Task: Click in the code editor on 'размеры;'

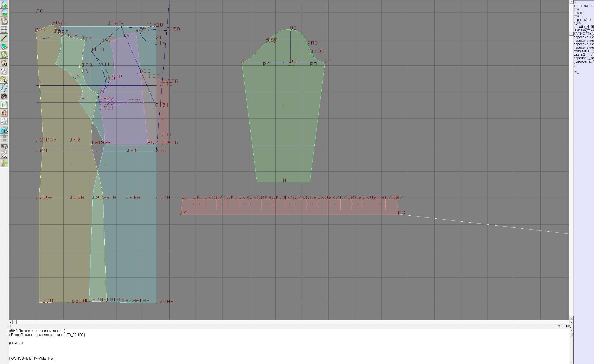Action: [x=16, y=343]
